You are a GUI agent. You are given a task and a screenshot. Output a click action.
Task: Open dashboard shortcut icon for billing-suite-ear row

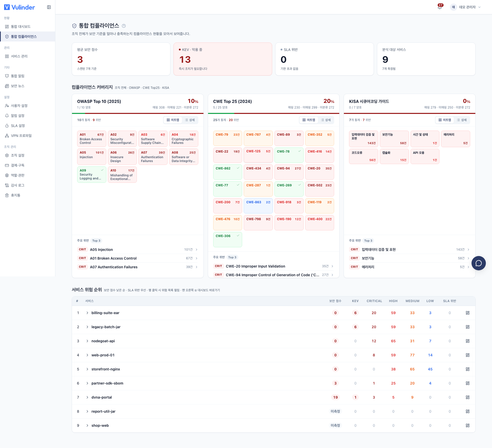click(468, 313)
